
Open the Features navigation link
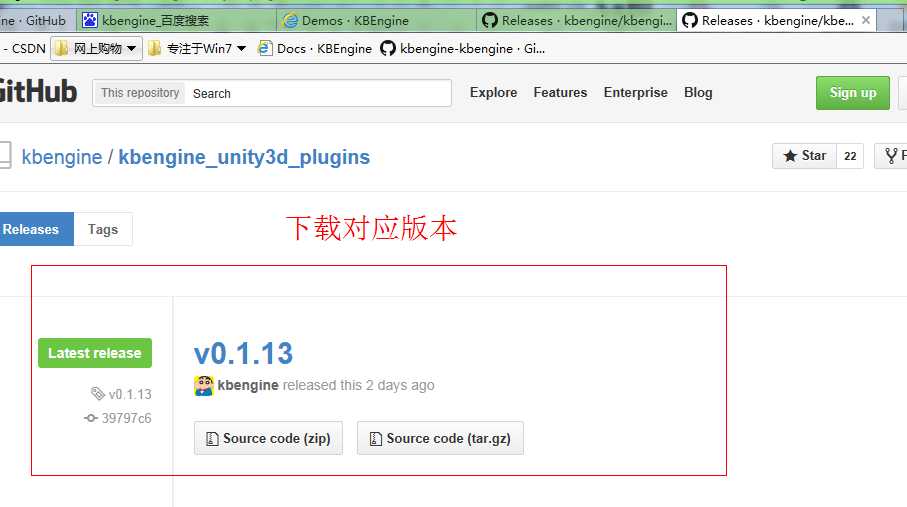[560, 93]
